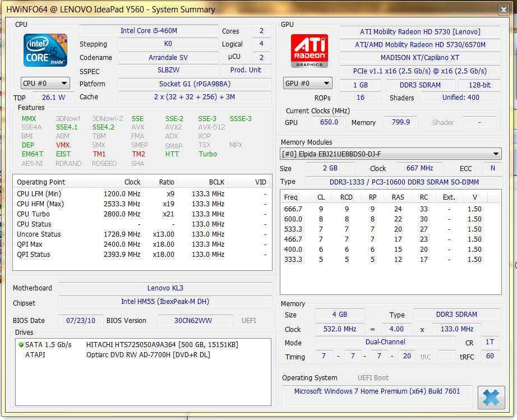Open the GPU #0 selector dropdown

307,83
